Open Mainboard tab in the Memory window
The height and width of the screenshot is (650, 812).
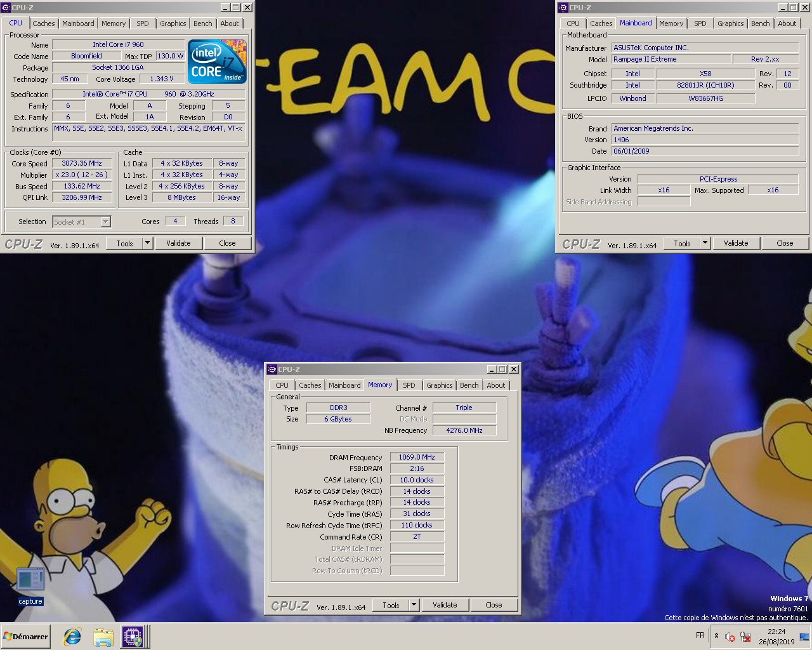point(344,385)
